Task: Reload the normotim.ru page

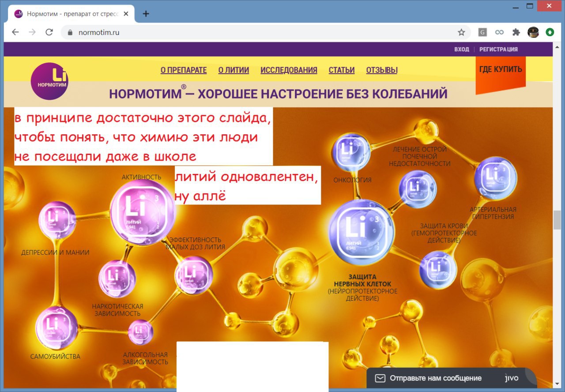Action: (x=49, y=32)
